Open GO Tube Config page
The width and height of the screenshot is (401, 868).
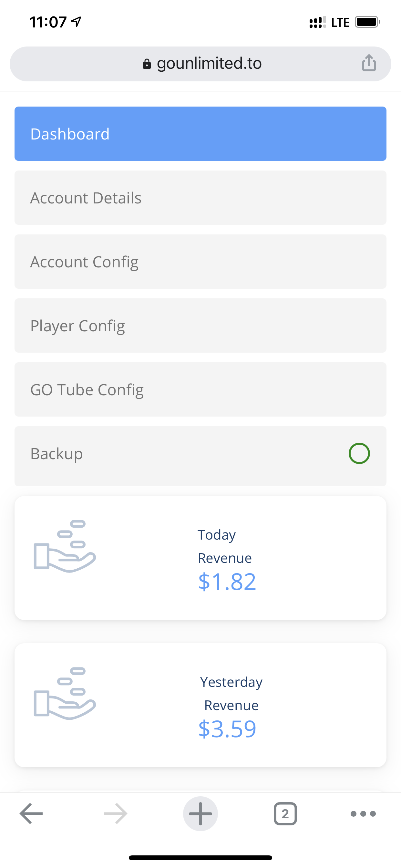coord(200,389)
